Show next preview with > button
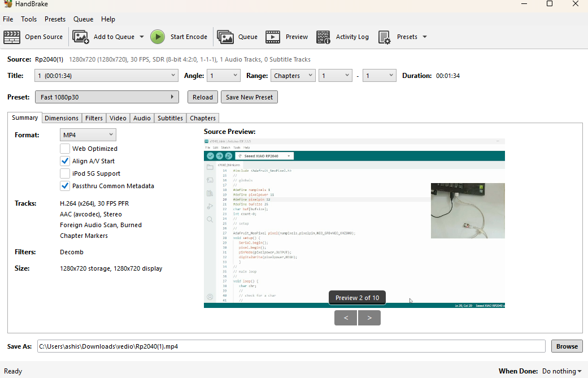This screenshot has height=378, width=588. pos(369,318)
